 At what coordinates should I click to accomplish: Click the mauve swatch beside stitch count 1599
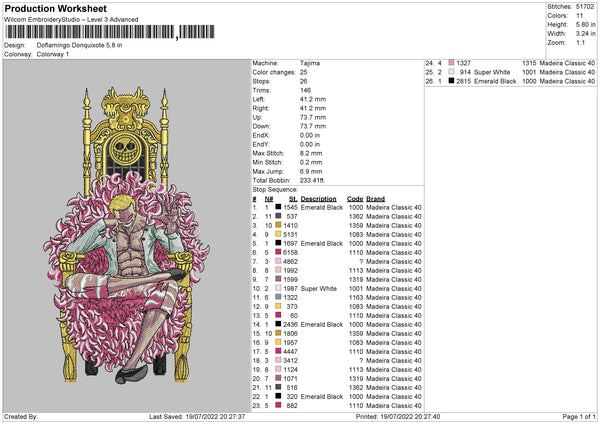point(278,279)
